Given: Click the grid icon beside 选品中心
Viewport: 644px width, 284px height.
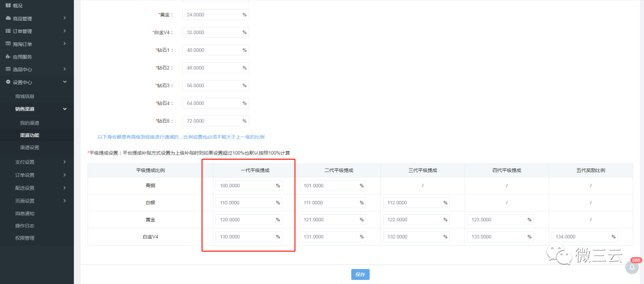Looking at the screenshot, I should point(8,69).
